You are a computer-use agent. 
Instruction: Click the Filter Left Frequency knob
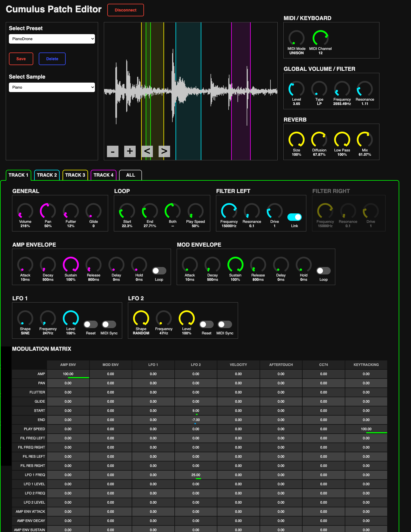[x=229, y=211]
